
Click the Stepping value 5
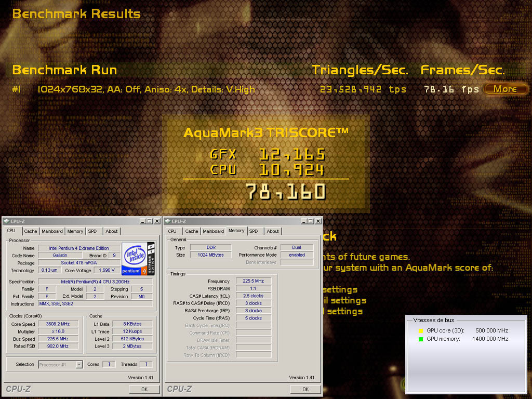pyautogui.click(x=141, y=289)
